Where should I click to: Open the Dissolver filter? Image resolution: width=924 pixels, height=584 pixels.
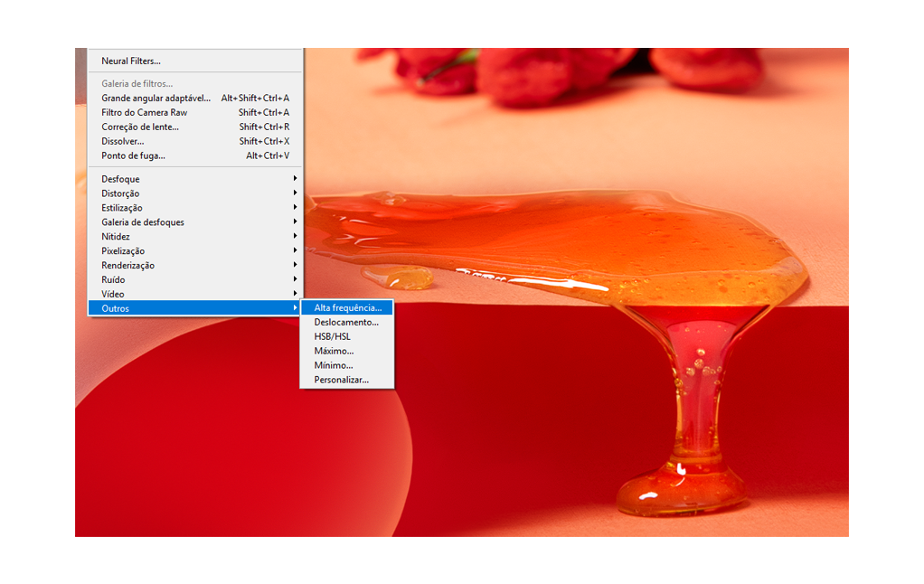(x=195, y=141)
